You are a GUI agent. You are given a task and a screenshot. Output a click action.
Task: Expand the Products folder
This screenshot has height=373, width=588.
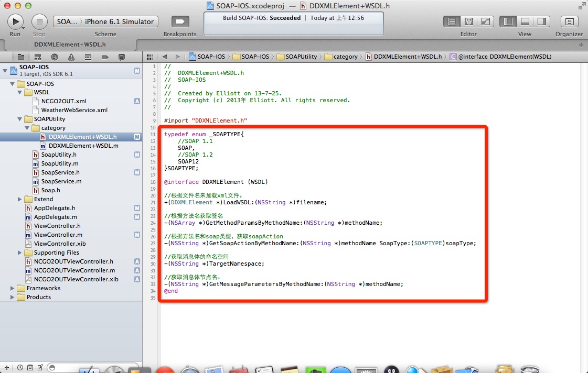(x=12, y=298)
